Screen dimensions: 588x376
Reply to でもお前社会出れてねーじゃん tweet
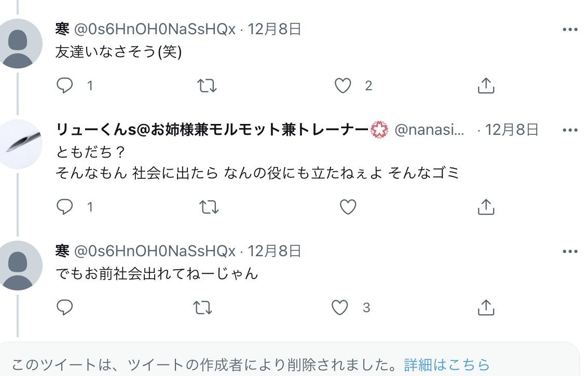[65, 308]
